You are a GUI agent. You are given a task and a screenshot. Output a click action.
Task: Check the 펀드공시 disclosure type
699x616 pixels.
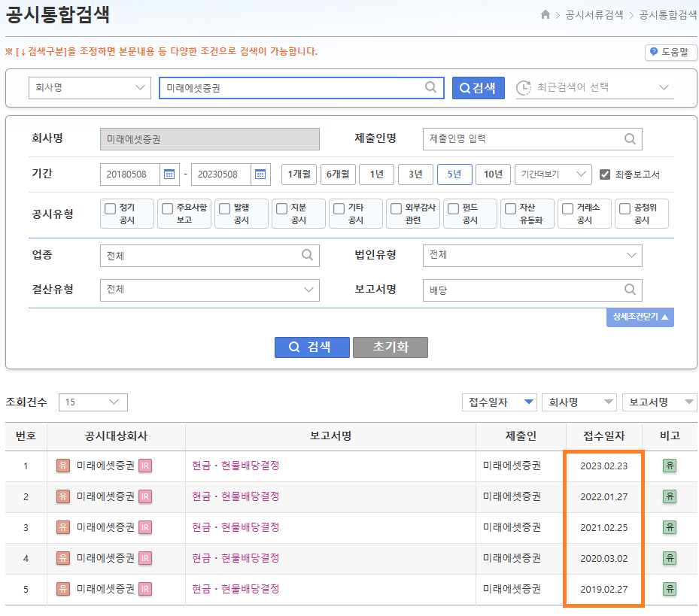click(x=454, y=208)
